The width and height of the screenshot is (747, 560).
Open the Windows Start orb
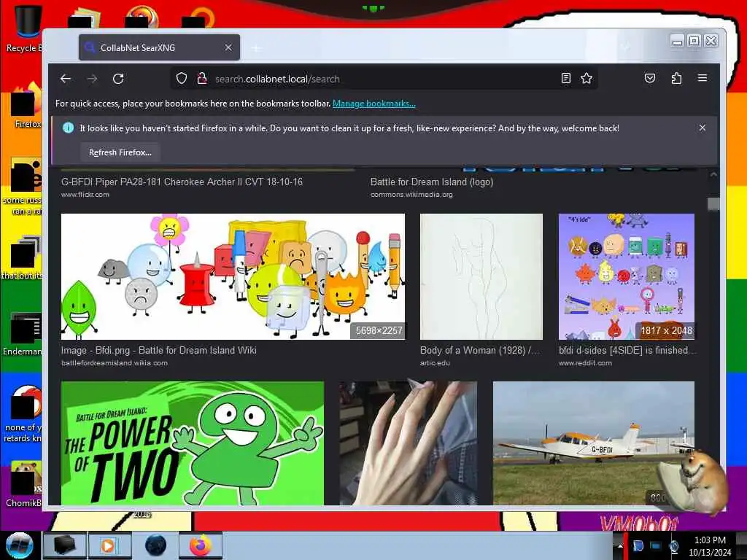click(x=20, y=545)
